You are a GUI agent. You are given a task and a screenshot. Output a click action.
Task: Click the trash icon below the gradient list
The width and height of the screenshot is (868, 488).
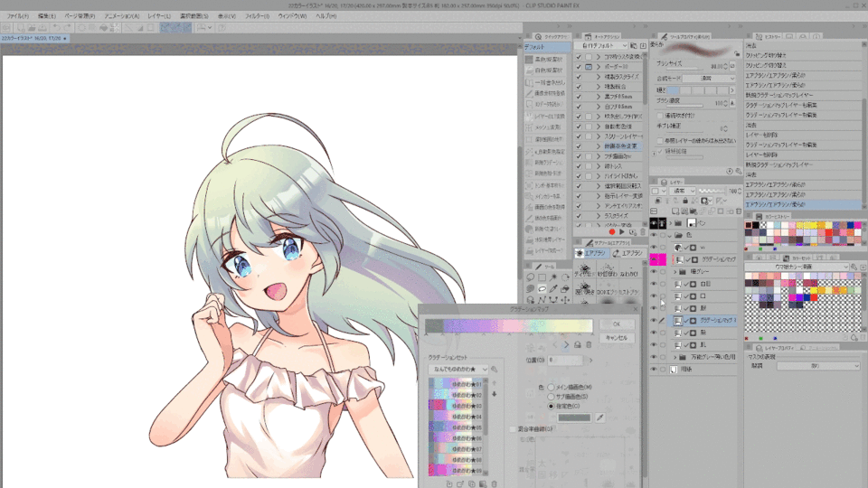click(496, 483)
